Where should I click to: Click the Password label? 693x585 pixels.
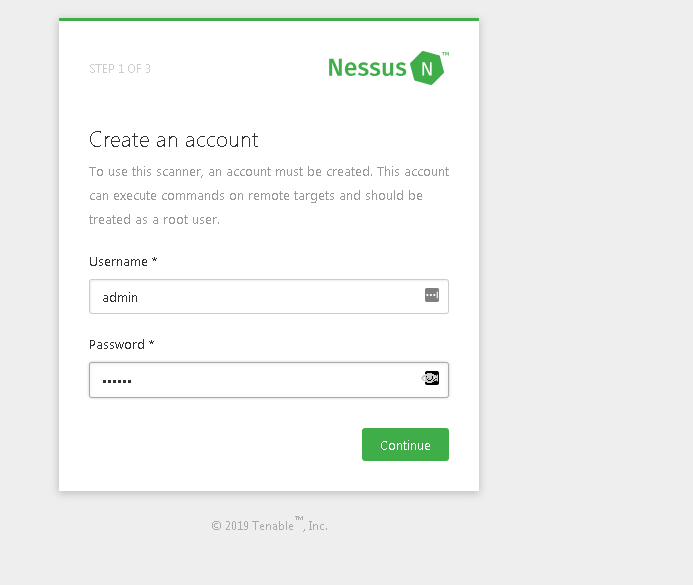(116, 345)
